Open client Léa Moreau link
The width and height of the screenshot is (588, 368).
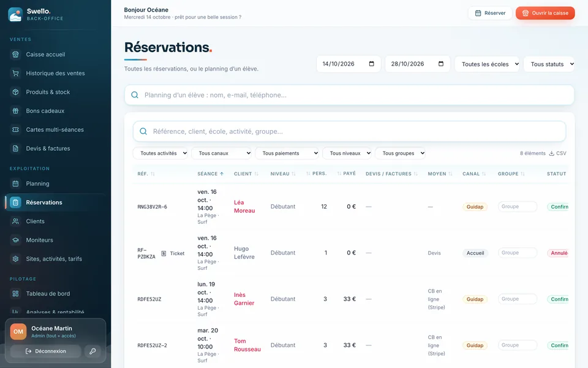coord(244,207)
